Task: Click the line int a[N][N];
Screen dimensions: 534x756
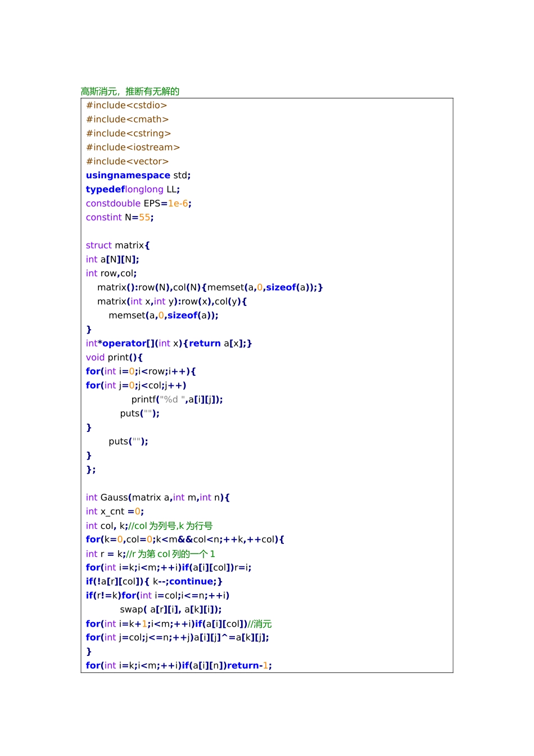Action: click(112, 259)
